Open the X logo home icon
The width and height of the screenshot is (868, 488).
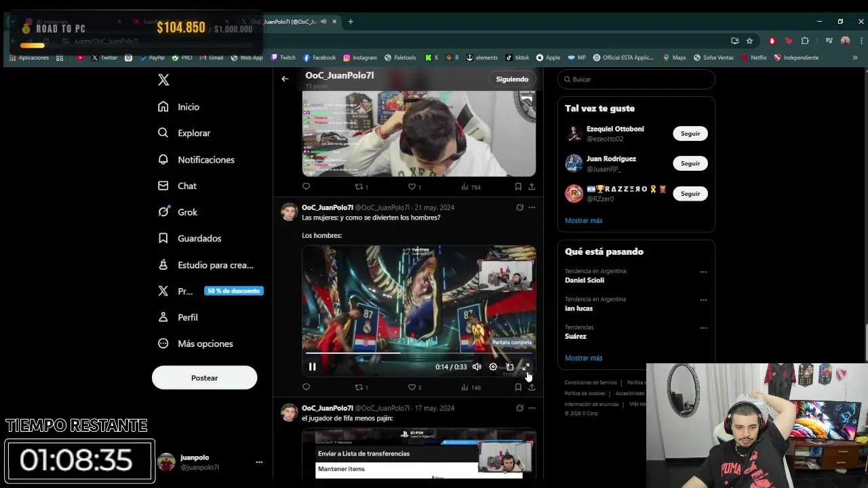[163, 80]
